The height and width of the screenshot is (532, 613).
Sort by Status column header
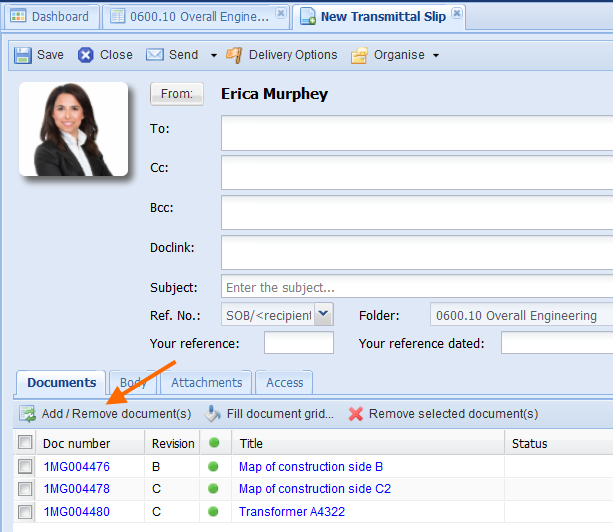click(x=559, y=443)
